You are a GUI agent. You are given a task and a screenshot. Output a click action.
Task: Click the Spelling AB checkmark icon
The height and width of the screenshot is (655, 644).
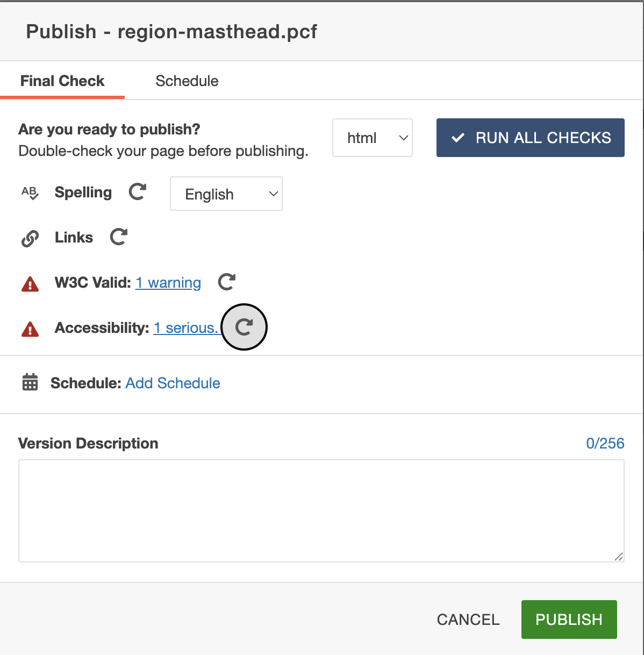pos(30,193)
